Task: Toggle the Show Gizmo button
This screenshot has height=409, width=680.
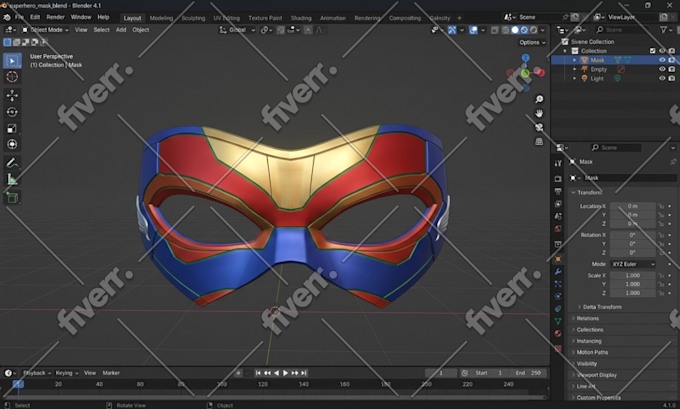Action: coord(452,30)
